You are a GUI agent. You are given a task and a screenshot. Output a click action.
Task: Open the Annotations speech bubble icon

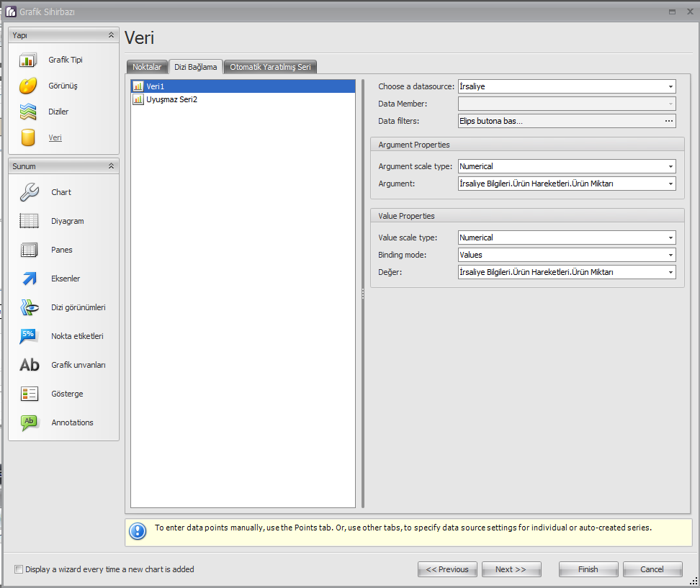(30, 422)
